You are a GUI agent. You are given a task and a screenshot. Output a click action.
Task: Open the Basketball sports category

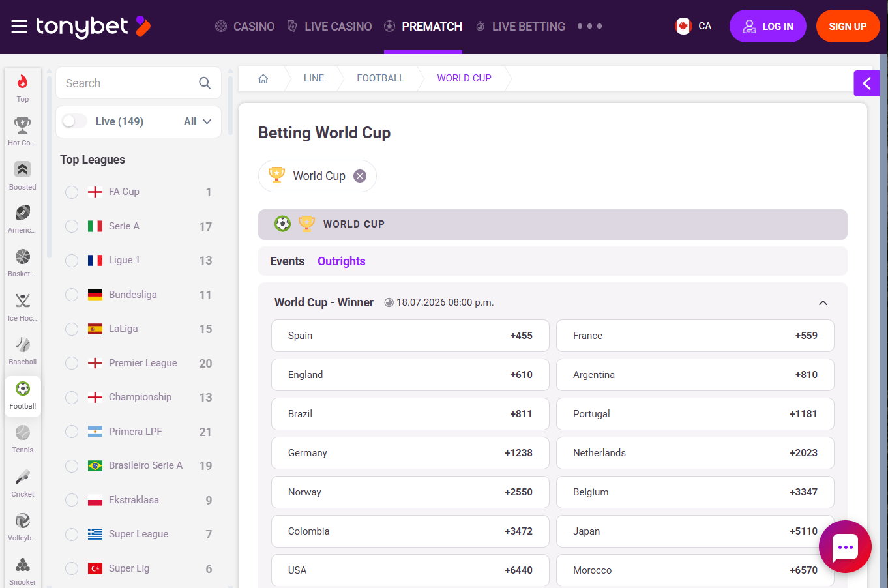(x=22, y=257)
